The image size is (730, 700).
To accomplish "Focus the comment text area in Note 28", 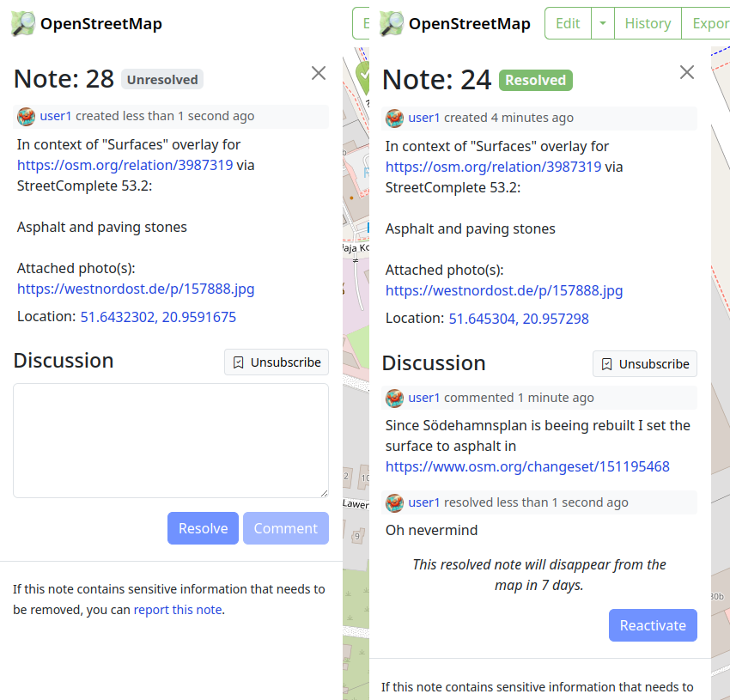I will click(x=171, y=441).
